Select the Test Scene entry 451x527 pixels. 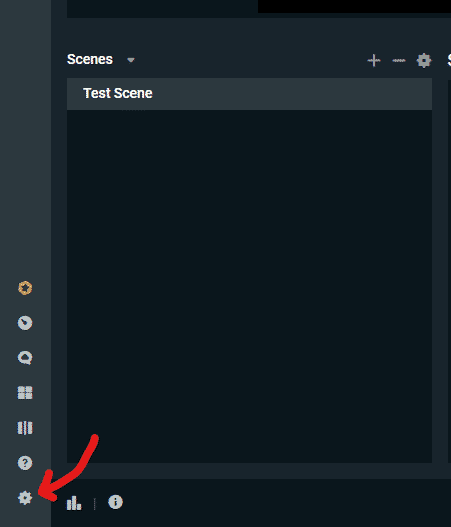(249, 94)
